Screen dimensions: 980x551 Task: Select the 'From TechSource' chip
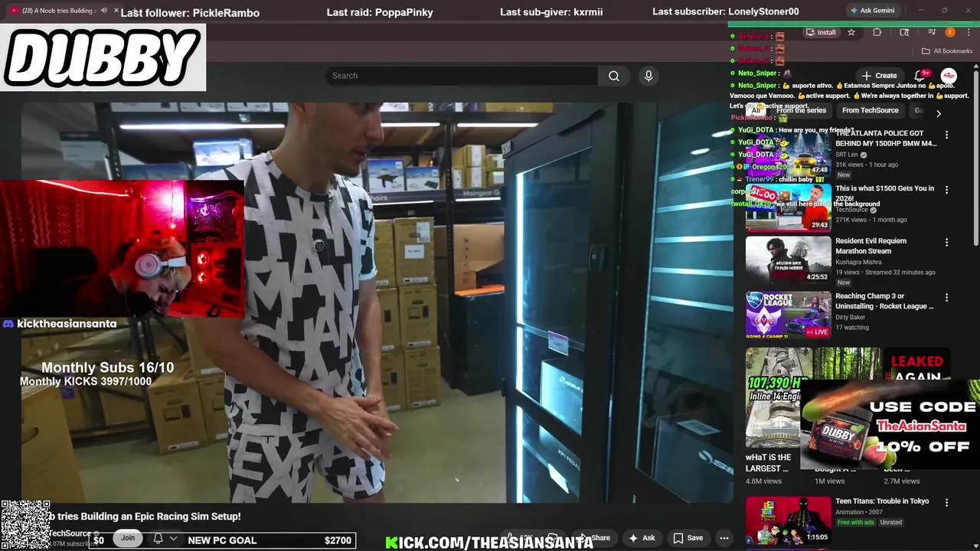870,110
